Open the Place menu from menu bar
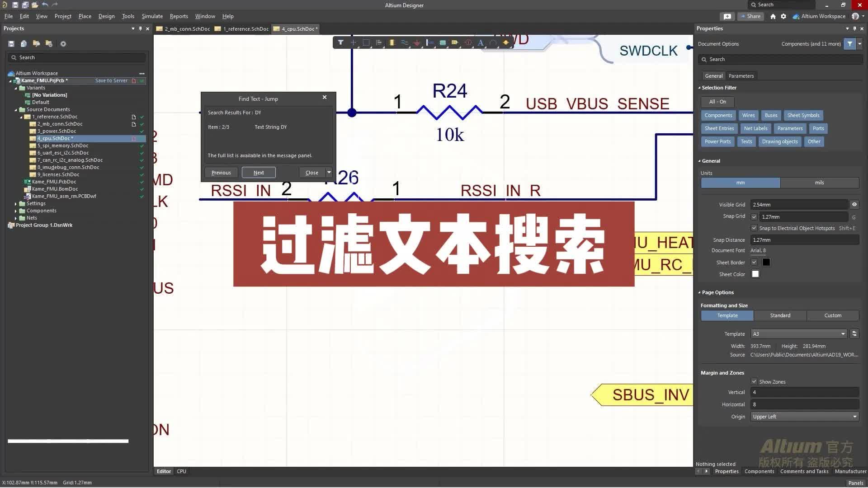This screenshot has height=488, width=868. point(85,16)
